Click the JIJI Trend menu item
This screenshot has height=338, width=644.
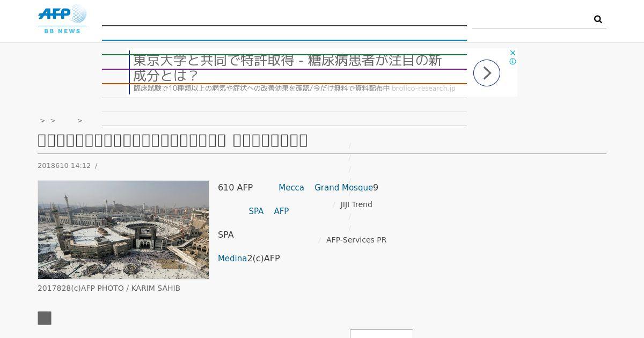[x=356, y=204]
